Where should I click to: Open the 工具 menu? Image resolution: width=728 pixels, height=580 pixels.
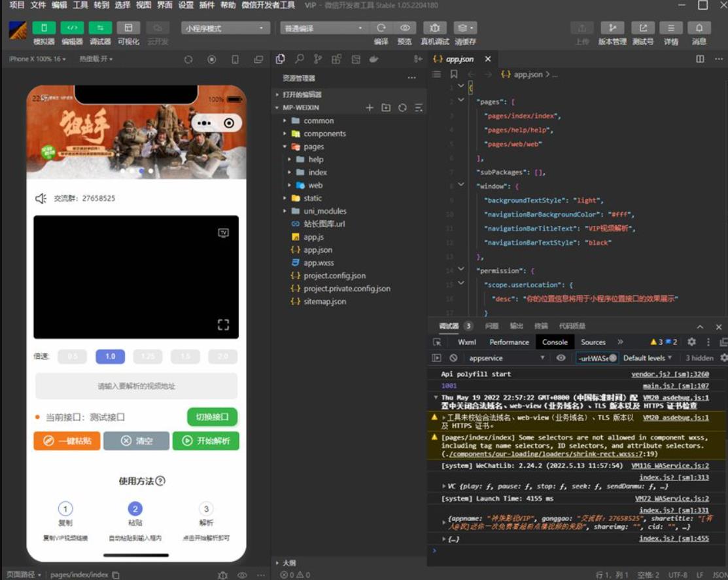(80, 5)
